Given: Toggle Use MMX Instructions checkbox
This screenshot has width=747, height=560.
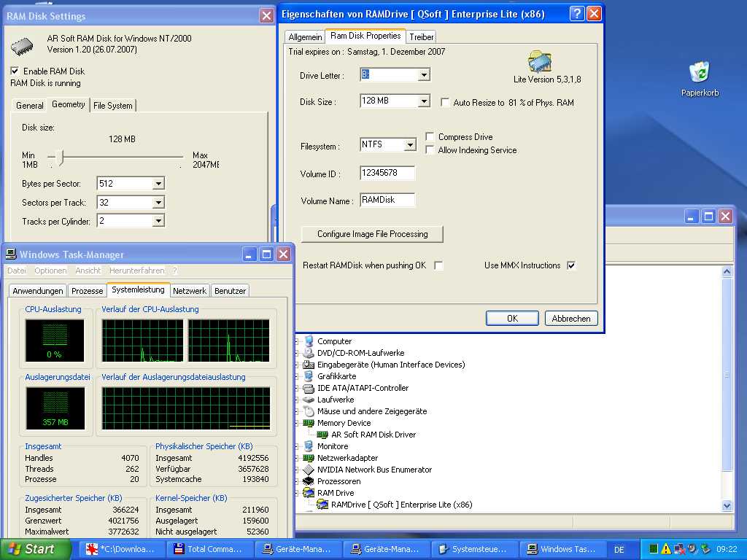Looking at the screenshot, I should point(571,265).
